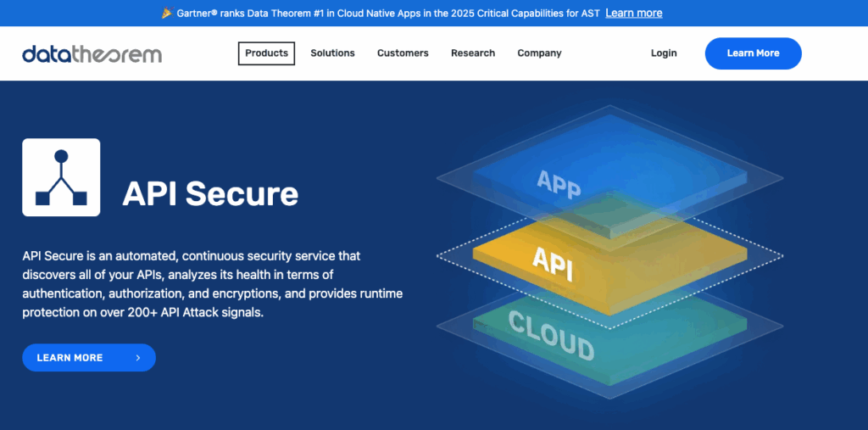Open the Solutions menu
Image resolution: width=868 pixels, height=430 pixels.
pos(332,53)
